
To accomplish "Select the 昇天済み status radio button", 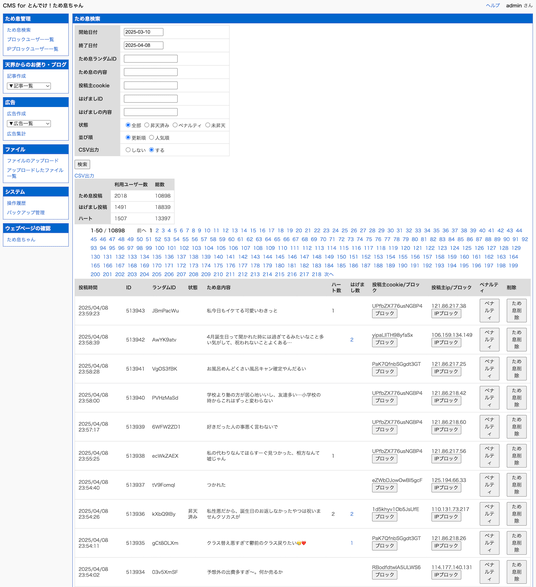I will click(x=147, y=125).
